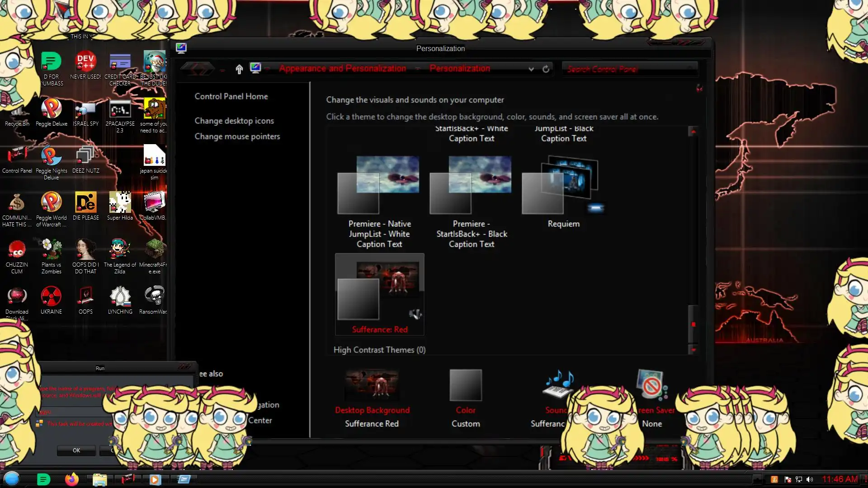Click the volume speaker tray icon
Screen dimensions: 868x488
coord(809,479)
